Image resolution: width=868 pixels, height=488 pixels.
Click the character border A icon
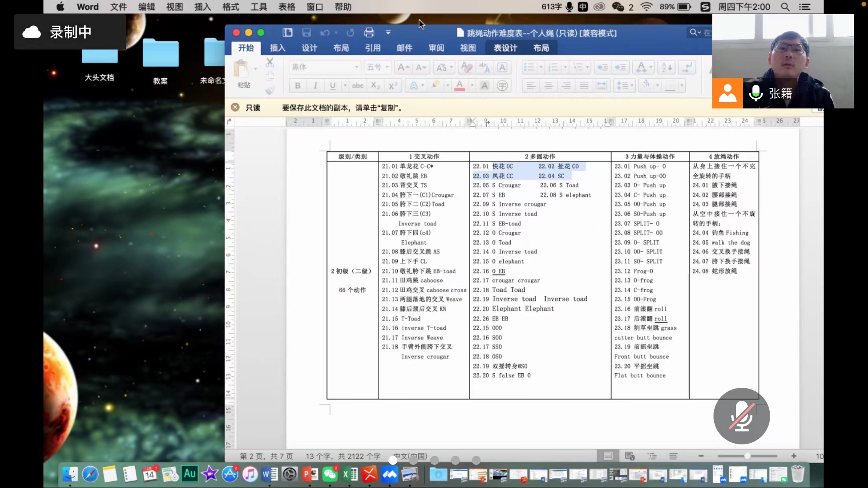pos(502,68)
